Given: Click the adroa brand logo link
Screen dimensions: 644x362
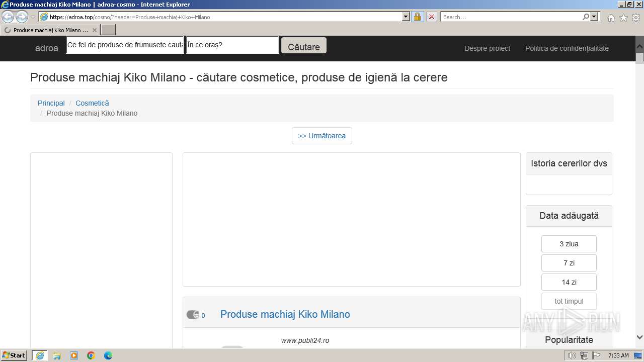Looking at the screenshot, I should click(x=47, y=48).
